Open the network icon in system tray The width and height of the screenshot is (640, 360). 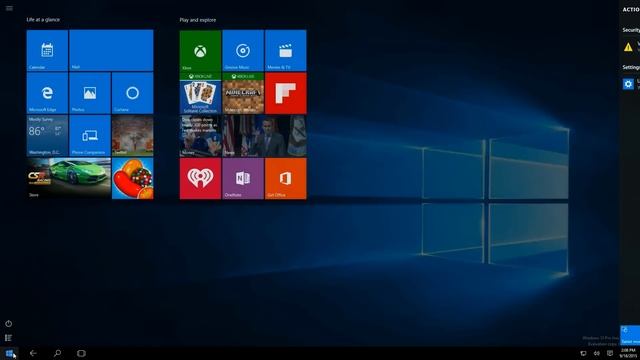point(583,353)
